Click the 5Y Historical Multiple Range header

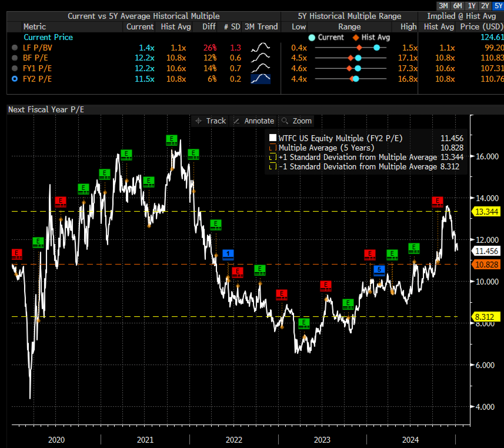click(349, 16)
